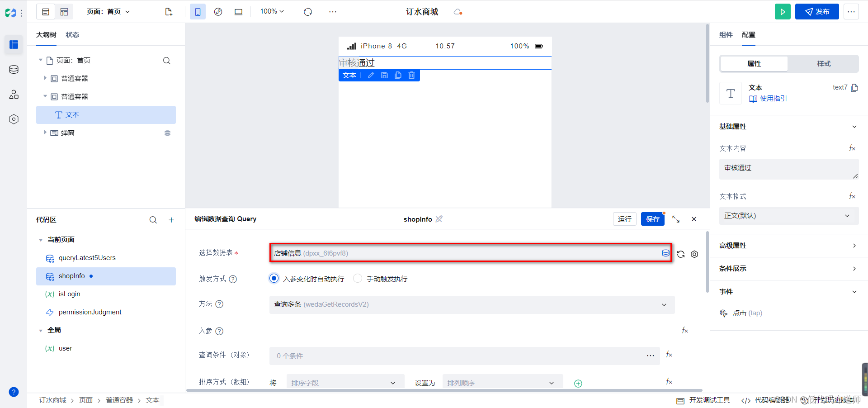
Task: Switch to the 属性 tab
Action: pos(754,64)
